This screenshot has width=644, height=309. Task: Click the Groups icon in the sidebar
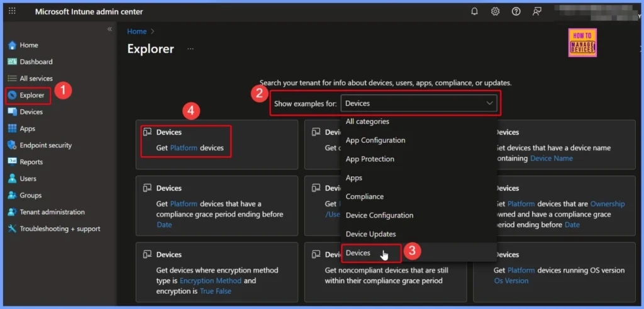pos(13,195)
